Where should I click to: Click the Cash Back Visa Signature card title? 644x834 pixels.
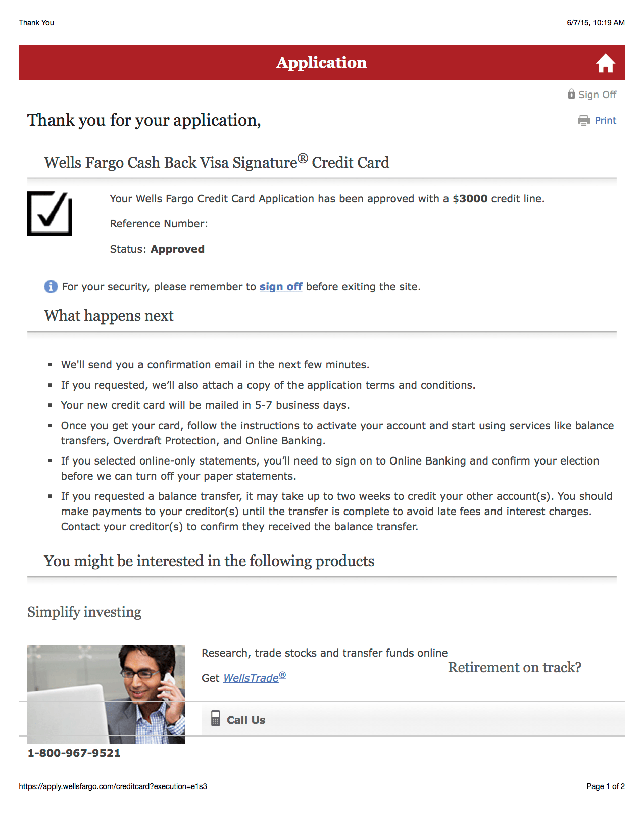(x=217, y=162)
